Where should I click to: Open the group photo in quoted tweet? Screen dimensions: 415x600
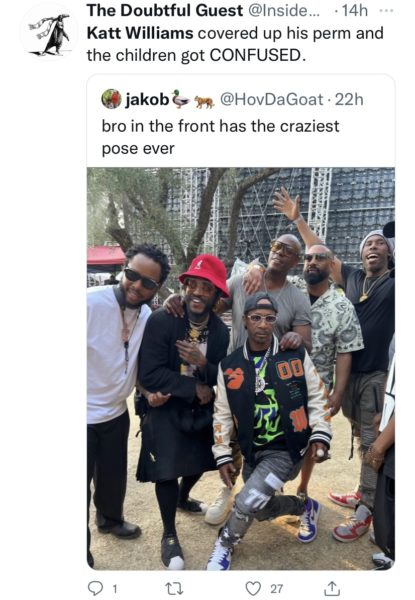(241, 369)
